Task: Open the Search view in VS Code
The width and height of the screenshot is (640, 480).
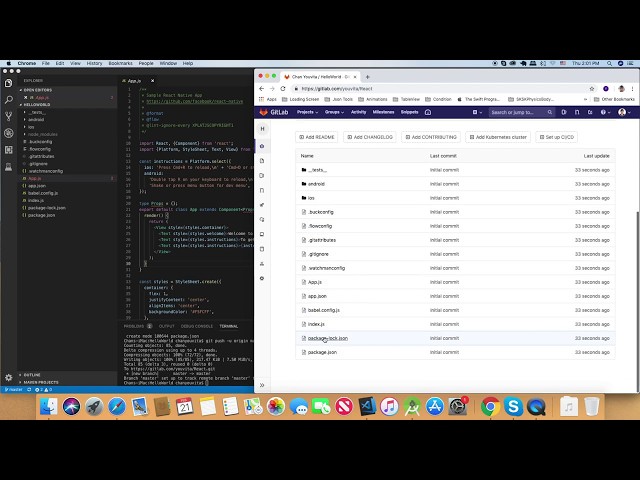Action: [9, 100]
